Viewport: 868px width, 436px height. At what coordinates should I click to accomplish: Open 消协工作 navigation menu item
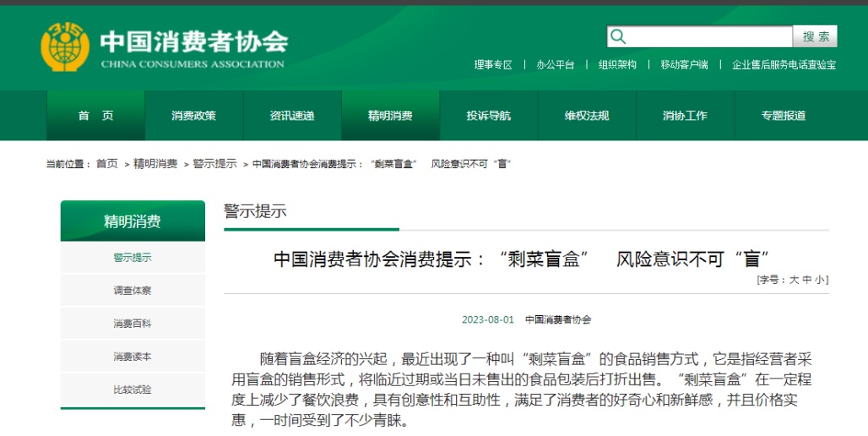click(x=686, y=115)
